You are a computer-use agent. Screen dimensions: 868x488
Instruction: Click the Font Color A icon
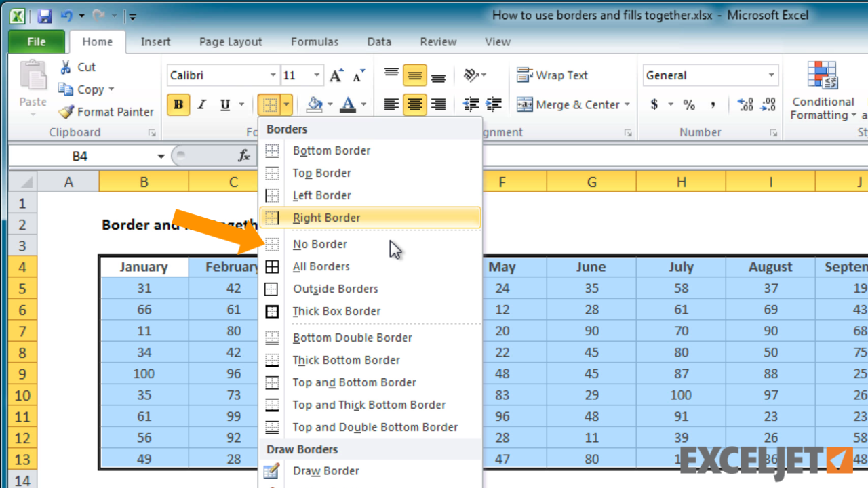[x=348, y=104]
